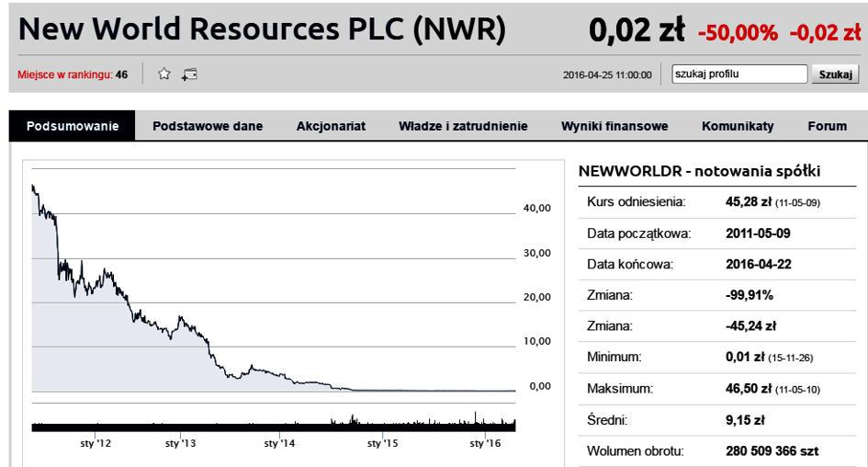This screenshot has height=467, width=868.
Task: Click the sty '12 marker on chart axis
Action: point(96,443)
